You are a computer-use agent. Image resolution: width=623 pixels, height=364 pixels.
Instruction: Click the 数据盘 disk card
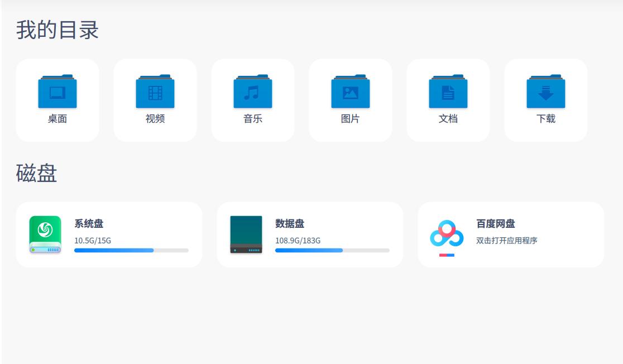(x=310, y=234)
